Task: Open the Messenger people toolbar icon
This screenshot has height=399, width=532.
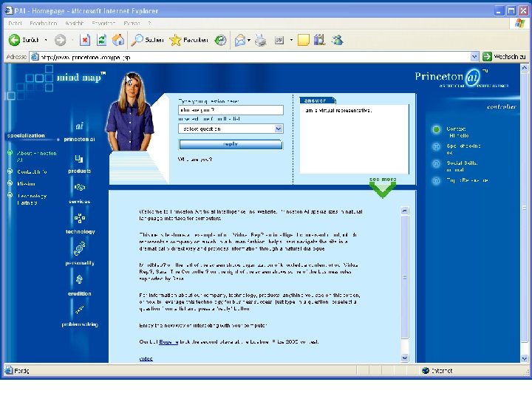Action: pos(337,40)
